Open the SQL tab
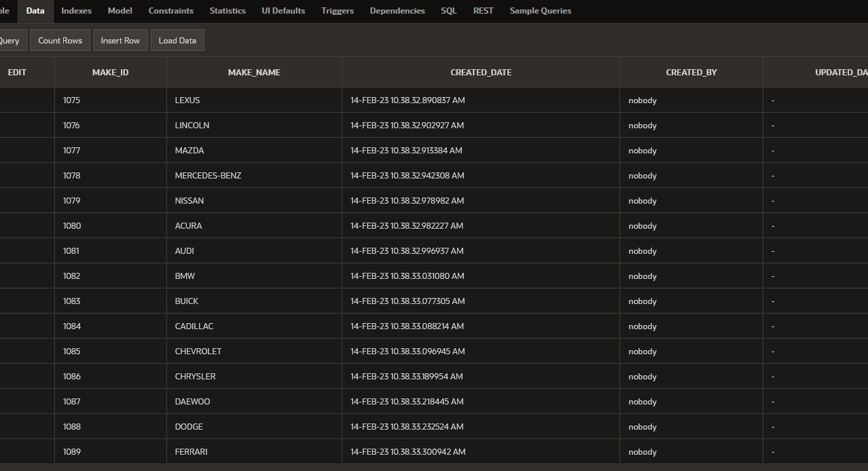 (x=449, y=11)
